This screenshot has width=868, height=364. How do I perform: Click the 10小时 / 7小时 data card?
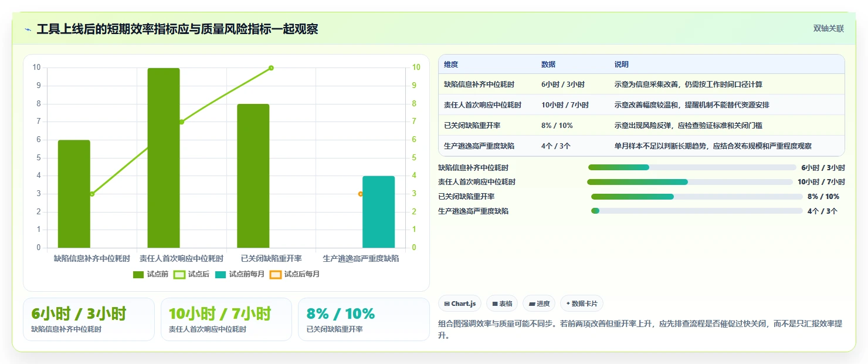click(x=226, y=319)
